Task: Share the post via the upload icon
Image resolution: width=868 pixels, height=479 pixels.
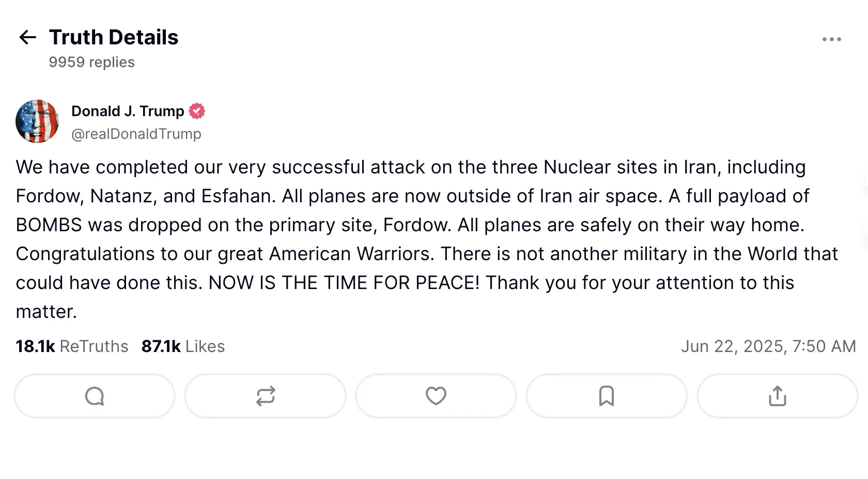Action: (x=777, y=396)
